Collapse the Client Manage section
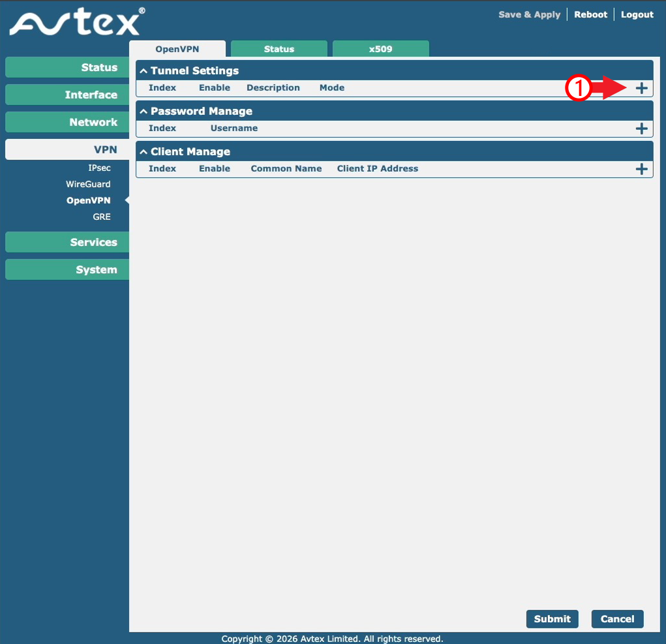The width and height of the screenshot is (666, 644). click(144, 152)
